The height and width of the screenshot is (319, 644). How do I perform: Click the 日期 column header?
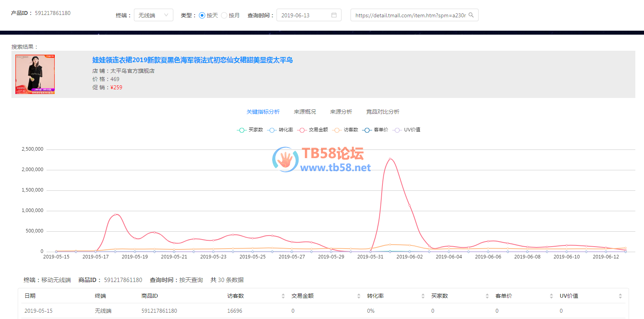[x=30, y=296]
